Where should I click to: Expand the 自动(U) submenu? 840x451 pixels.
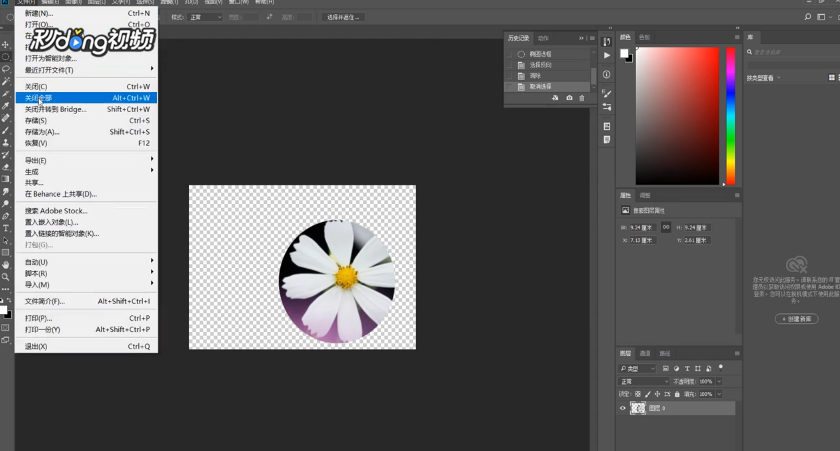coord(86,262)
